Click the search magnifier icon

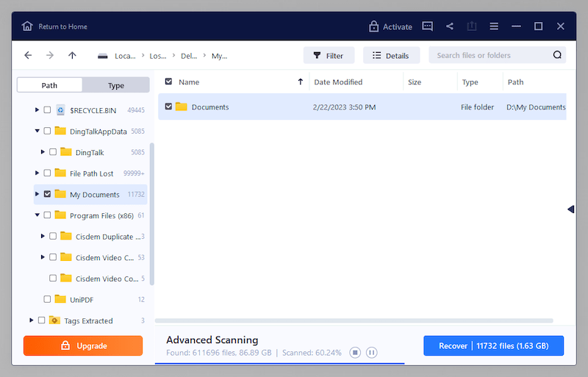point(557,55)
